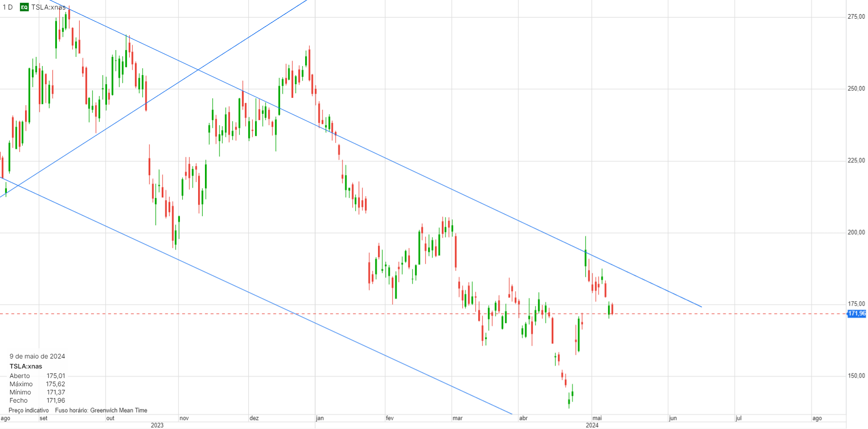Screen dimensions: 868x429
Task: Click the 'jan' month label
Action: [x=320, y=418]
